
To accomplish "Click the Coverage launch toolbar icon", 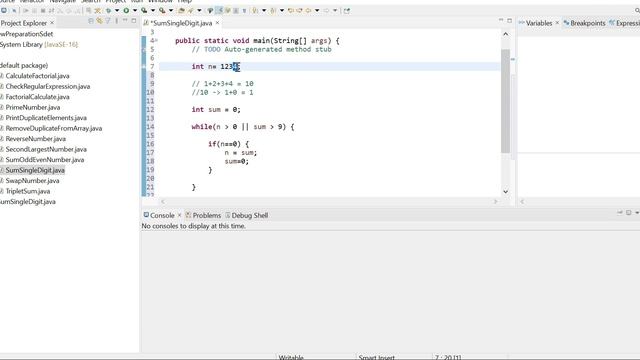I will [x=144, y=11].
